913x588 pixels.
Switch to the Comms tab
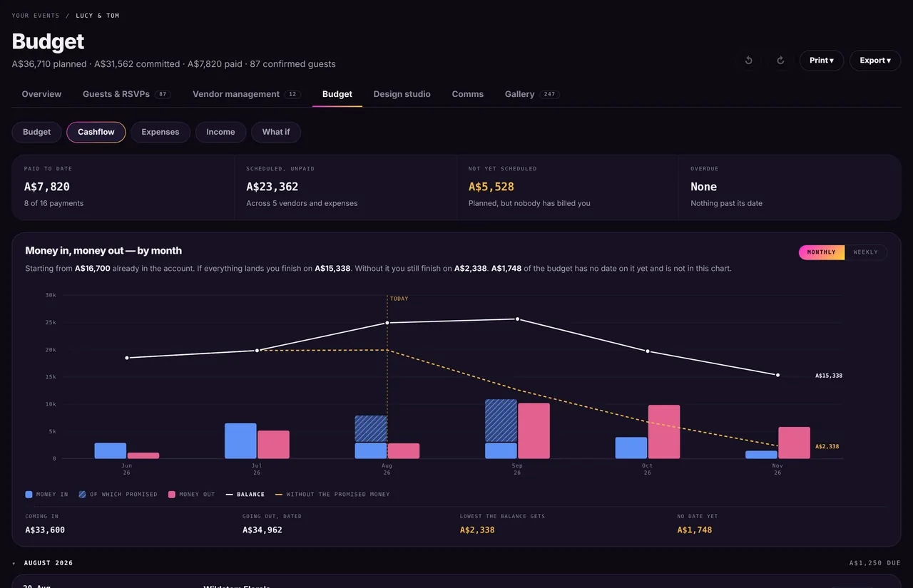[x=468, y=94]
